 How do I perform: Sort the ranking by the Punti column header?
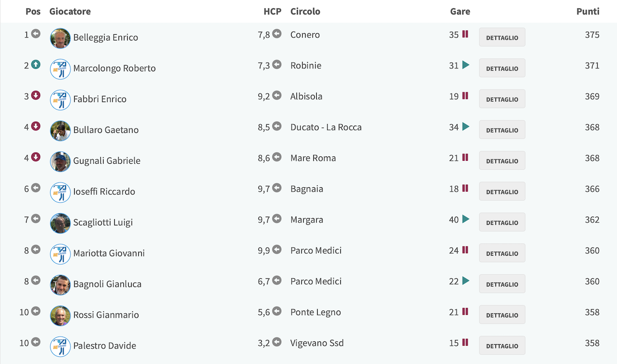588,11
